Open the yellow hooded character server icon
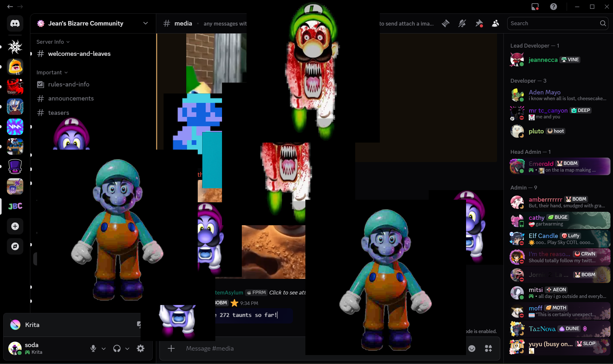 15,67
